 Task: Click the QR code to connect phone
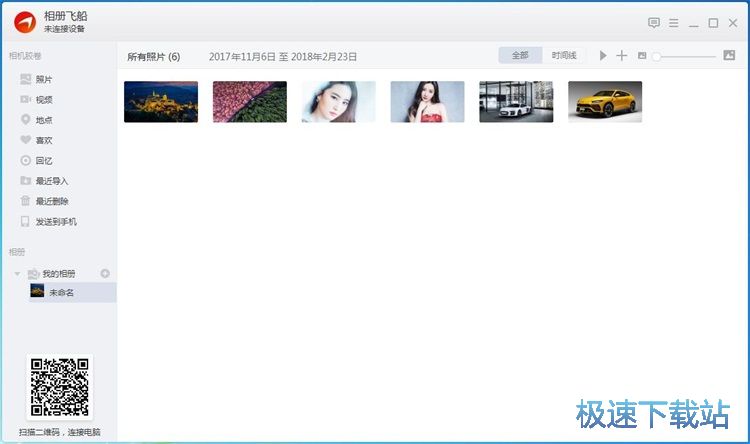[x=59, y=387]
